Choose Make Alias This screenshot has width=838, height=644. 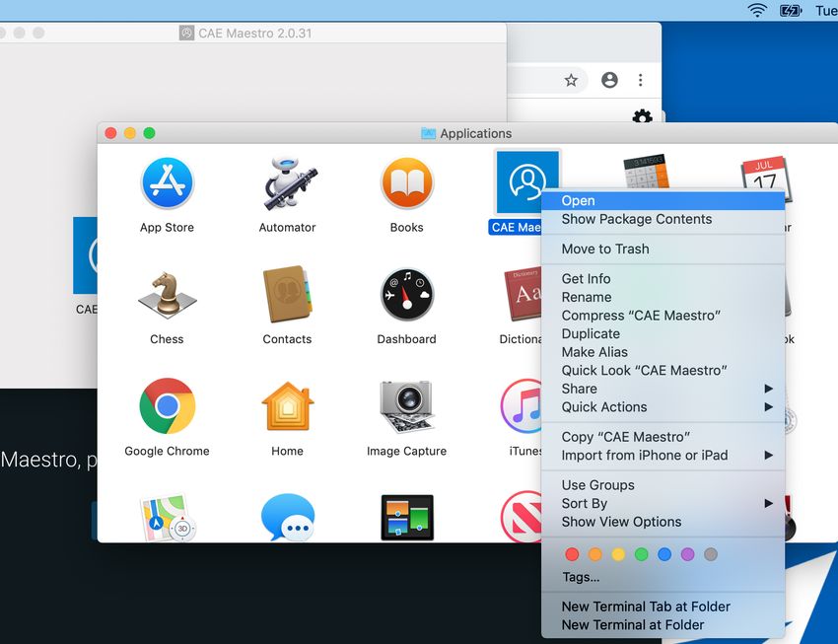coord(663,352)
